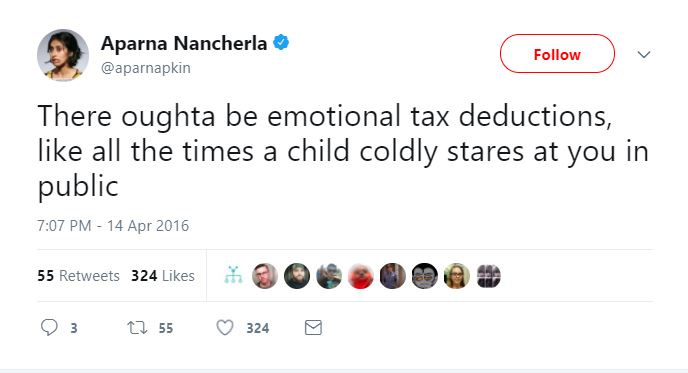Click the last liker avatar in row
The image size is (688, 373).
tap(488, 276)
